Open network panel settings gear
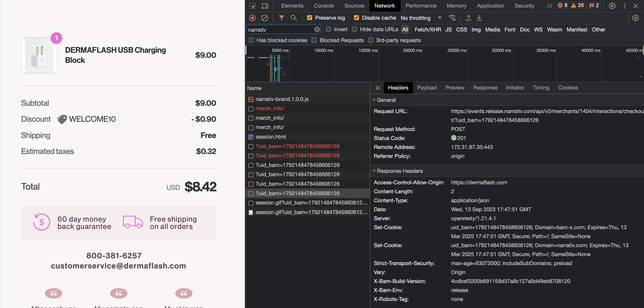Screen dimensions: 644x308 (x=635, y=18)
